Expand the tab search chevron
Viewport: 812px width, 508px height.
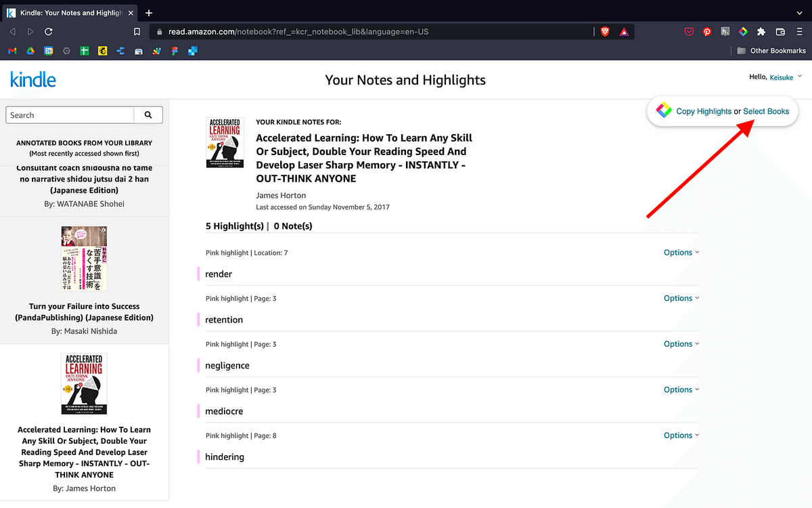coord(800,13)
